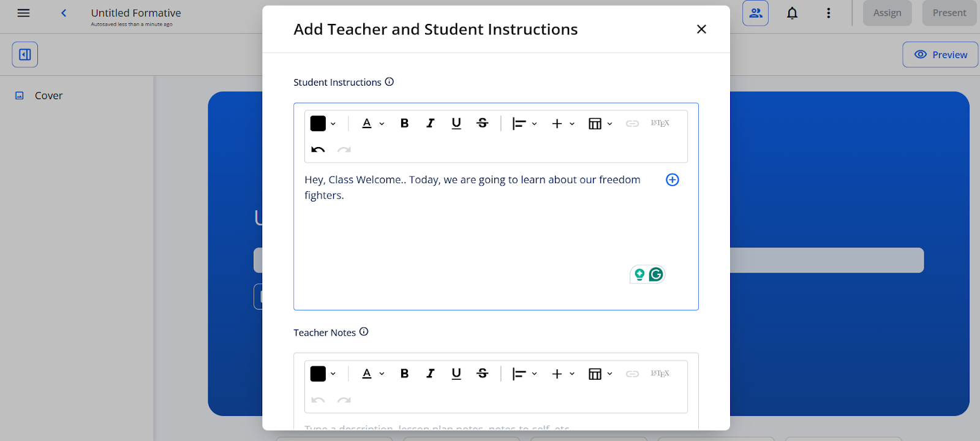The image size is (980, 441).
Task: Toggle underline in Teacher Notes toolbar
Action: pyautogui.click(x=456, y=374)
